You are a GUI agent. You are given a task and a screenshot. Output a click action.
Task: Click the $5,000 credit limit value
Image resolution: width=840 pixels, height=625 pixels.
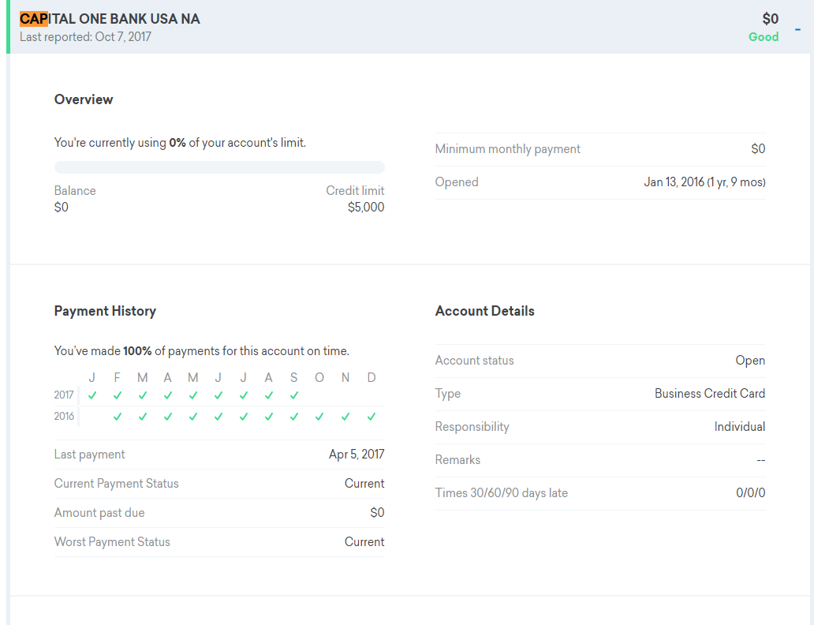click(x=366, y=208)
